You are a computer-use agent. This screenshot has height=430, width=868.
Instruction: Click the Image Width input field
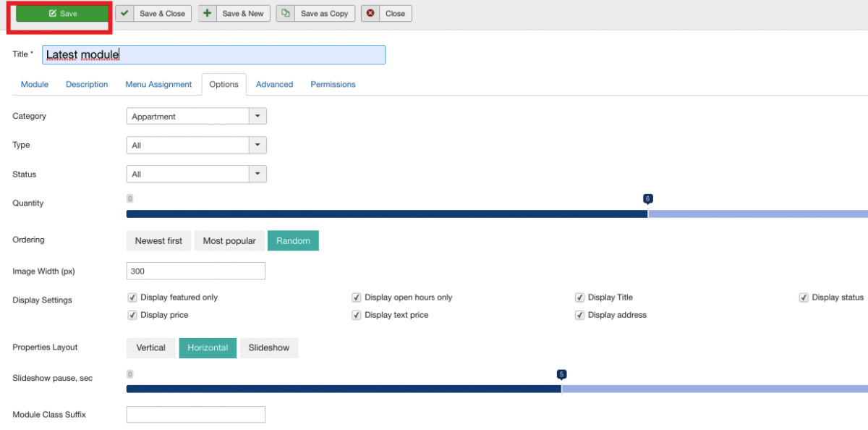point(195,271)
